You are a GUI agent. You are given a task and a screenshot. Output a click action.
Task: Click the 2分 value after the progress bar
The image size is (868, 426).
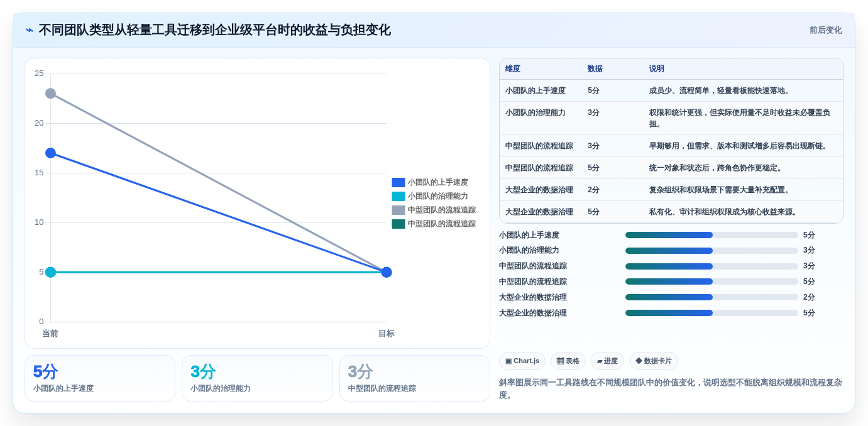(x=809, y=297)
